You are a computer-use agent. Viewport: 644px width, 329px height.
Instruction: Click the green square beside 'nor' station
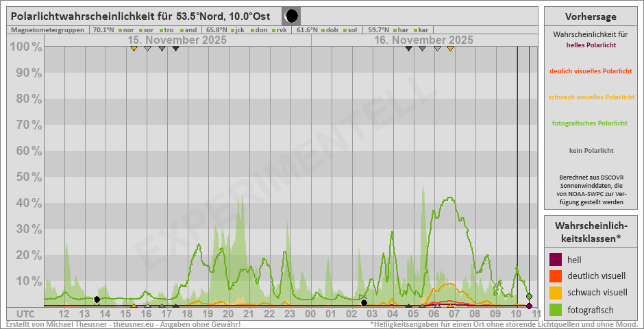click(x=120, y=30)
